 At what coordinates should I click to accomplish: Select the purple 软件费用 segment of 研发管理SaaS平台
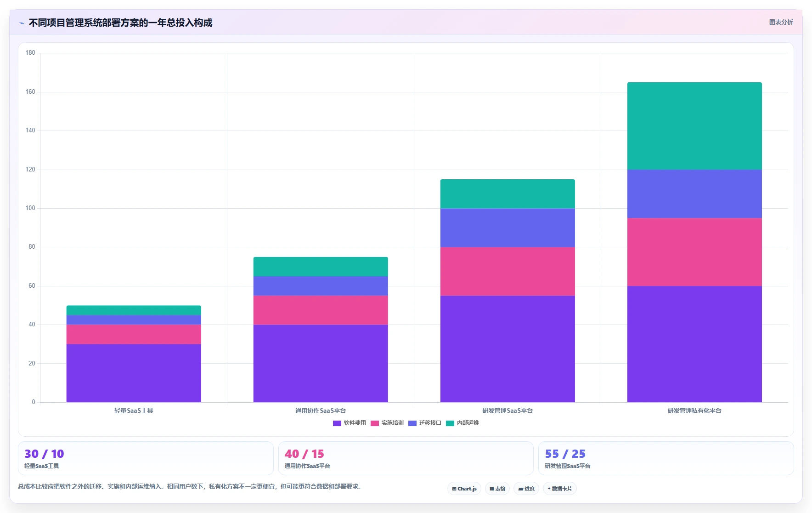tap(507, 349)
